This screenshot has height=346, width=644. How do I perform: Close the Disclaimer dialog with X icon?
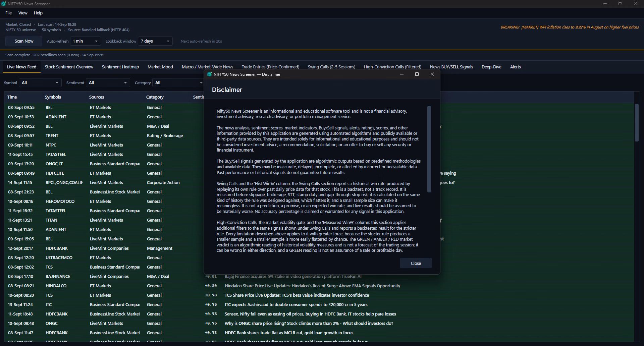pyautogui.click(x=432, y=74)
